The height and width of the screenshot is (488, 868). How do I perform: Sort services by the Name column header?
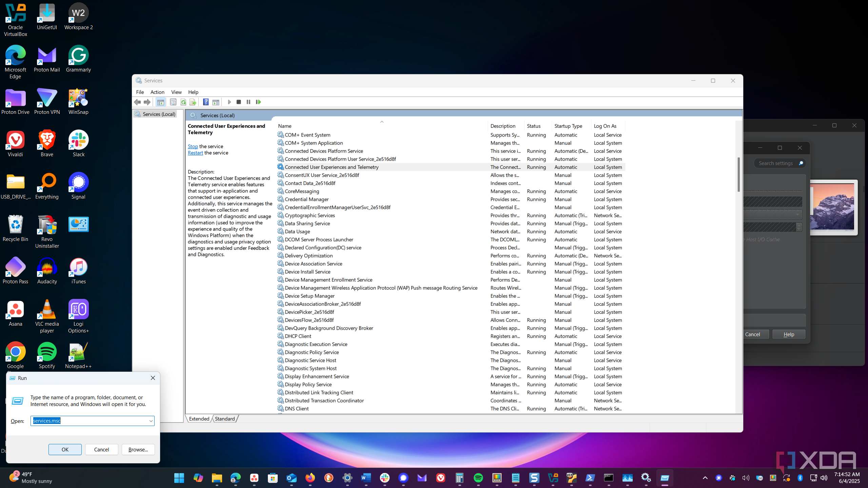[x=285, y=126]
